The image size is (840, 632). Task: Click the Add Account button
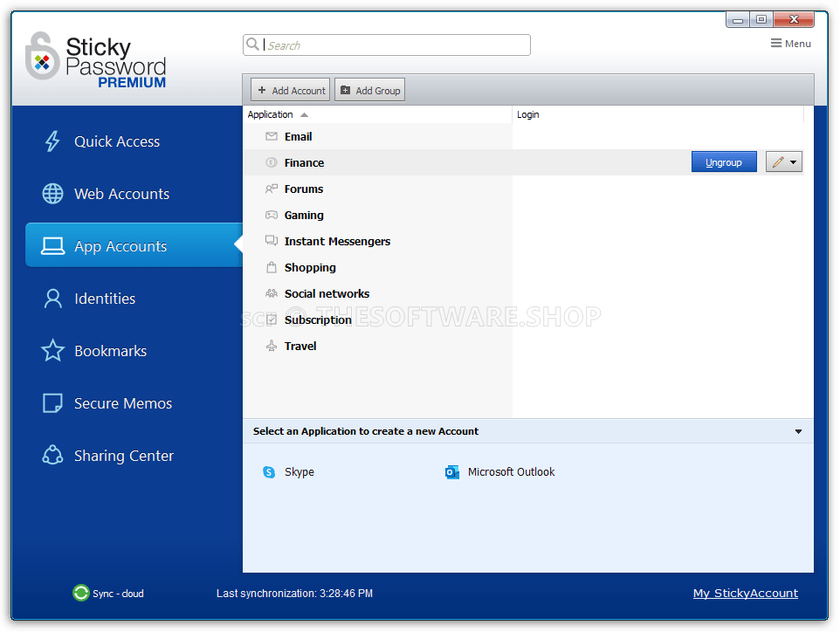click(291, 90)
